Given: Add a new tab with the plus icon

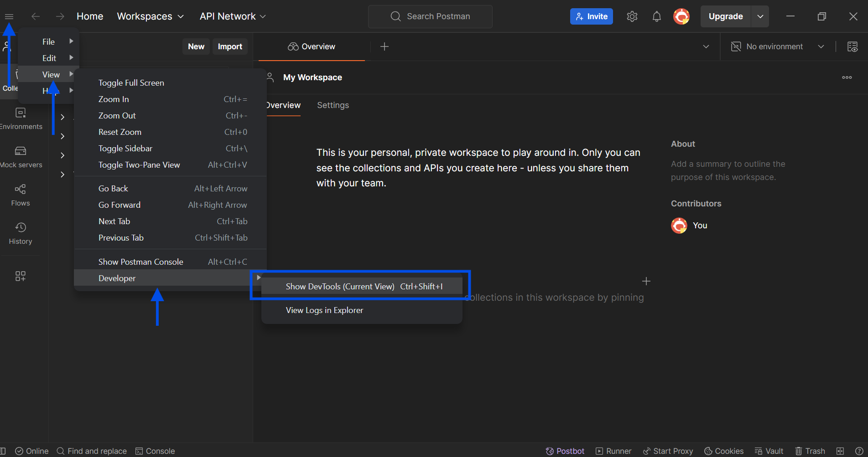Looking at the screenshot, I should point(385,46).
